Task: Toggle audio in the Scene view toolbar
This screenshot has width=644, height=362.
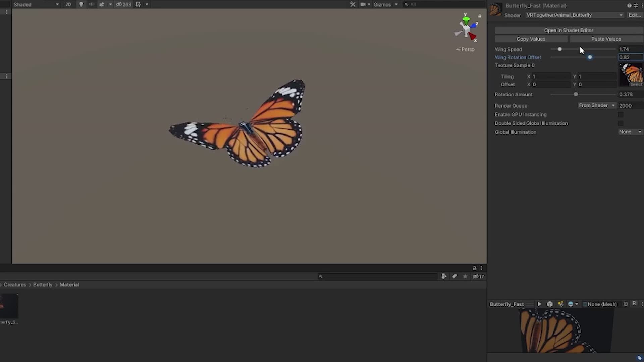Action: [x=92, y=4]
